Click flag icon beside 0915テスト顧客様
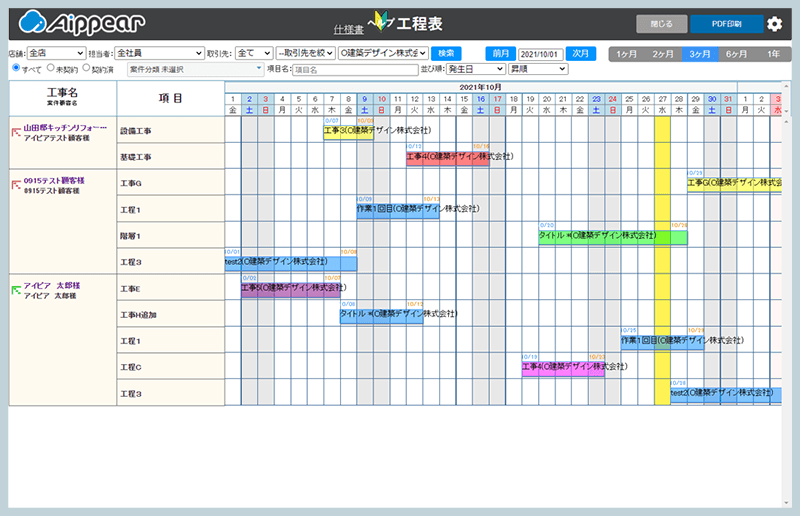Screen dimensions: 800x516 [16, 185]
